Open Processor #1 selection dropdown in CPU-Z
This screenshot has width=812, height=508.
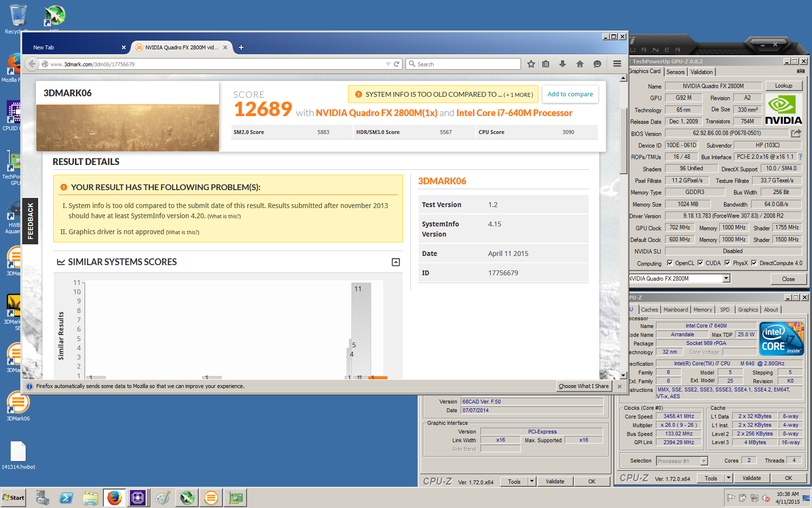704,461
